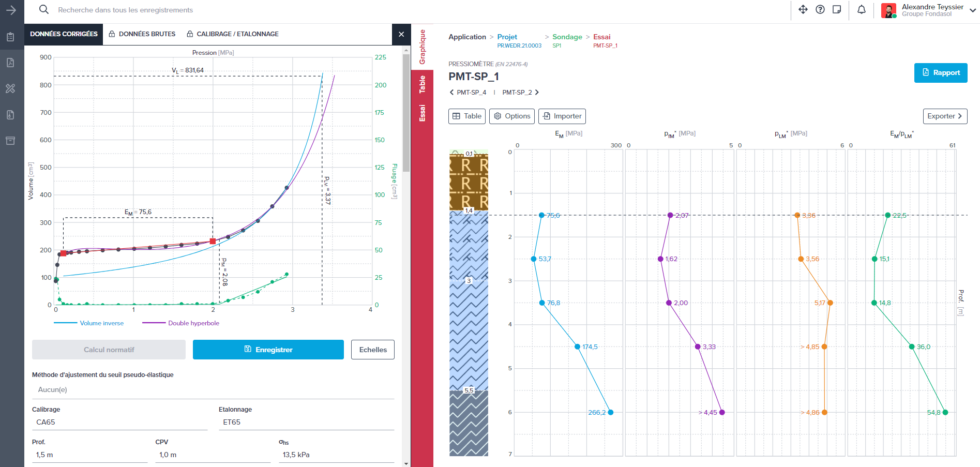This screenshot has height=467, width=980.
Task: Click the move arrows icon
Action: [x=803, y=10]
